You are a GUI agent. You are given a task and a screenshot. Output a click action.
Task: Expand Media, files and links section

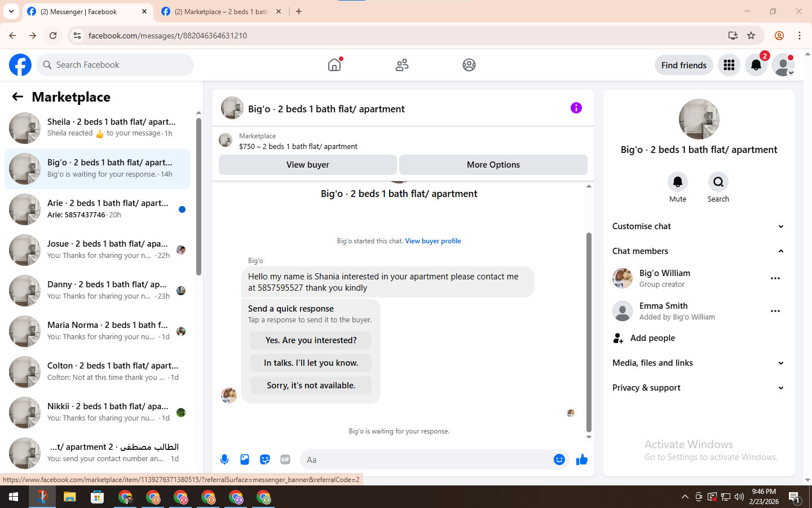[x=699, y=363]
